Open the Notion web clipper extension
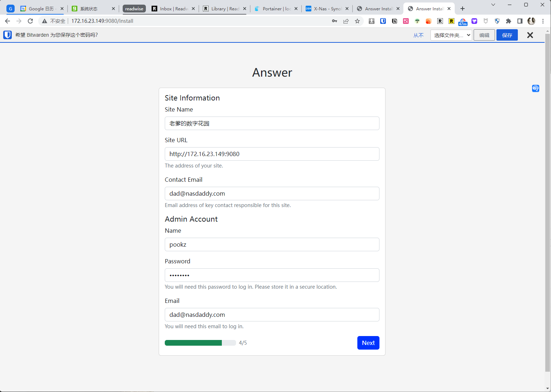 [x=394, y=21]
